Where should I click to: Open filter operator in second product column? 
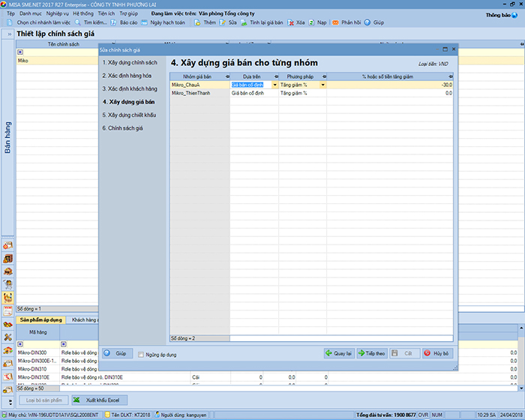(64, 344)
